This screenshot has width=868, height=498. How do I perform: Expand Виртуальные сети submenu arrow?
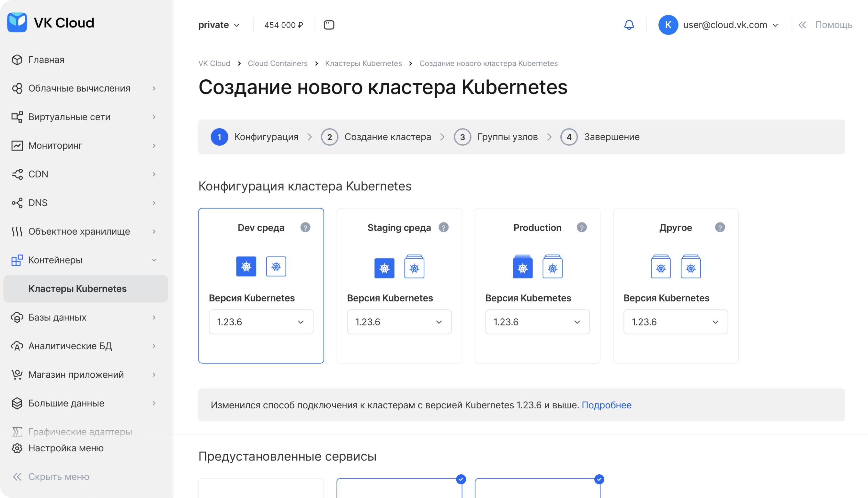pyautogui.click(x=154, y=117)
